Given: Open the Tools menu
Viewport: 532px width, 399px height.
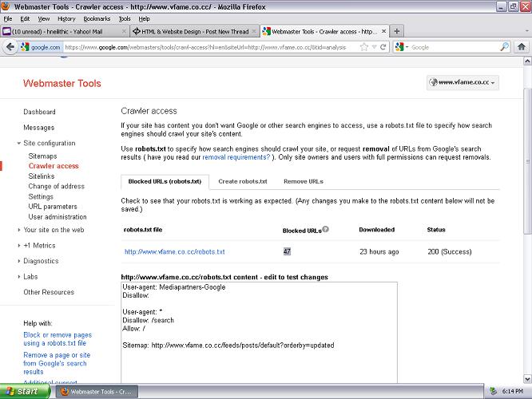Looking at the screenshot, I should (x=125, y=18).
